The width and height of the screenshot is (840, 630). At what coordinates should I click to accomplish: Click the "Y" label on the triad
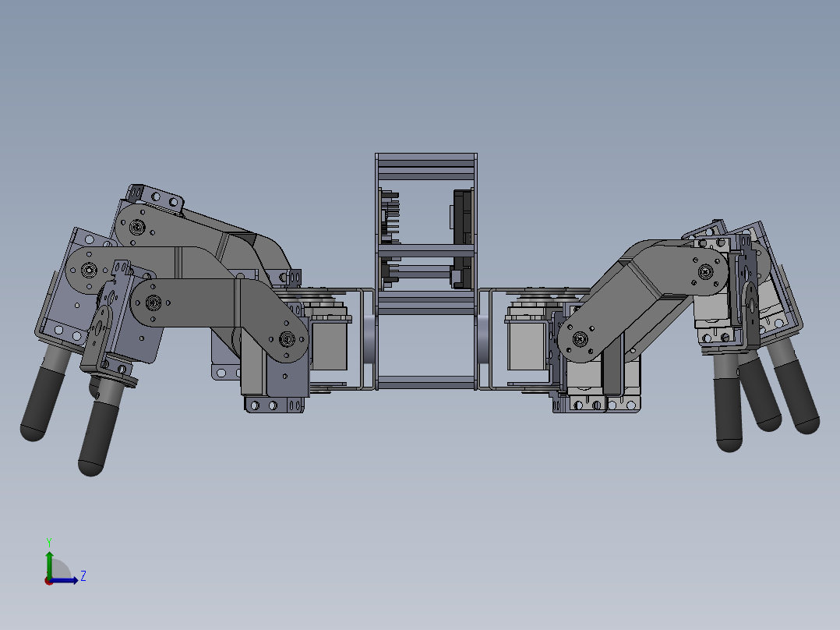pyautogui.click(x=49, y=542)
